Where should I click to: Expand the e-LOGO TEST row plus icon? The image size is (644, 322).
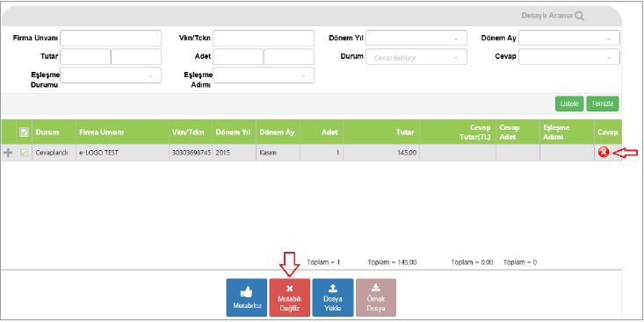pos(8,153)
